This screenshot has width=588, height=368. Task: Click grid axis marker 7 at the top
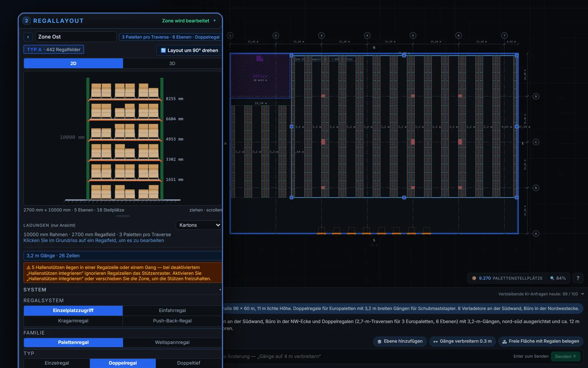[x=504, y=36]
